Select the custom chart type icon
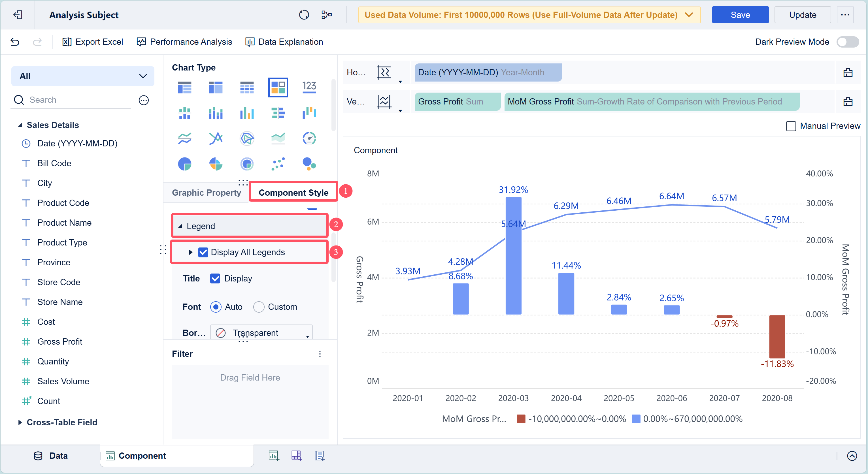The height and width of the screenshot is (474, 868). [278, 87]
